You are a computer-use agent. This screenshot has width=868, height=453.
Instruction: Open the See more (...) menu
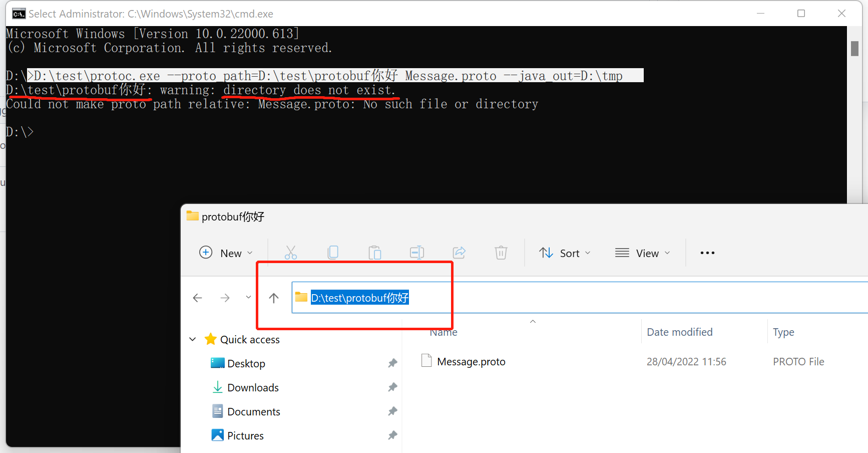pyautogui.click(x=707, y=253)
